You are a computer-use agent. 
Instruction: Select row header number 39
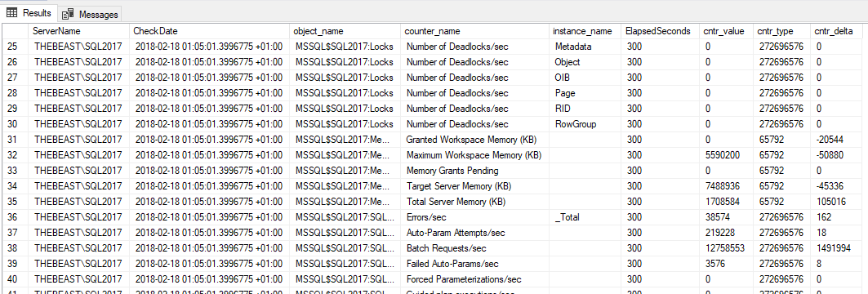click(x=14, y=264)
